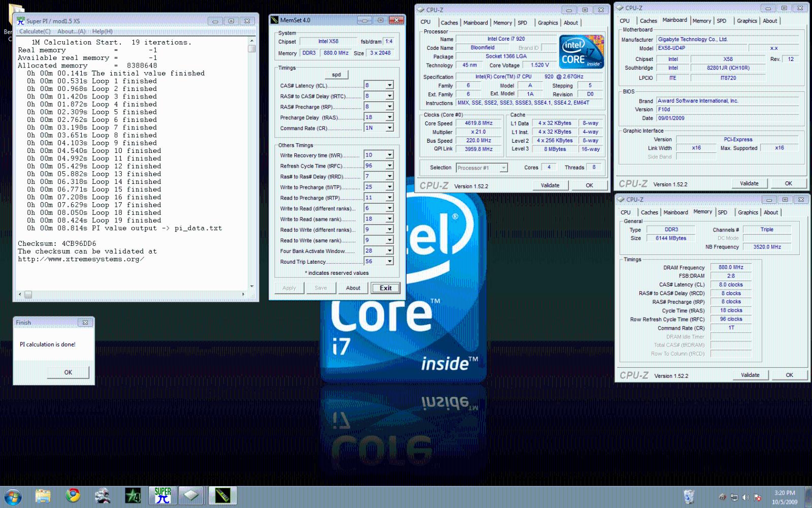812x508 pixels.
Task: Click About button in MemSet
Action: click(353, 288)
